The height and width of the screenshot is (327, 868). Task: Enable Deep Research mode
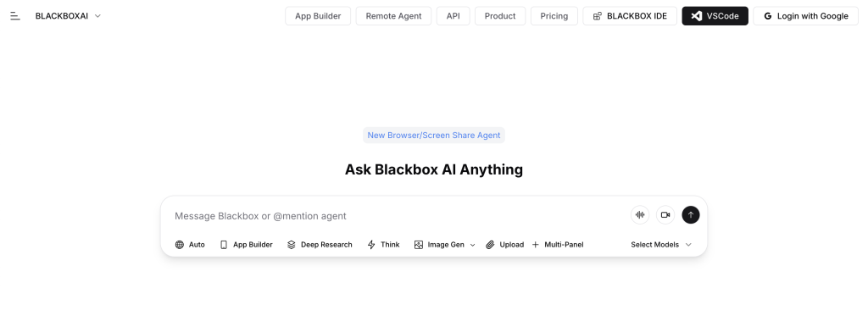pos(320,245)
